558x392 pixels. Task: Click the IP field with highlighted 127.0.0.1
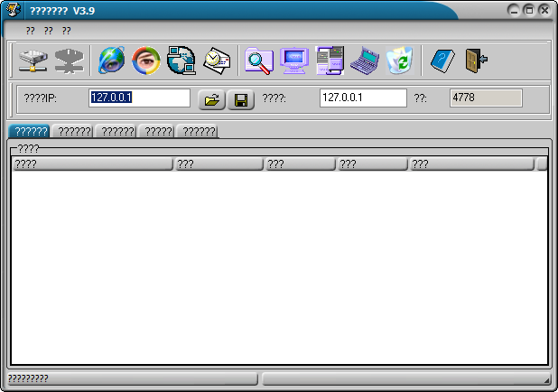point(139,98)
